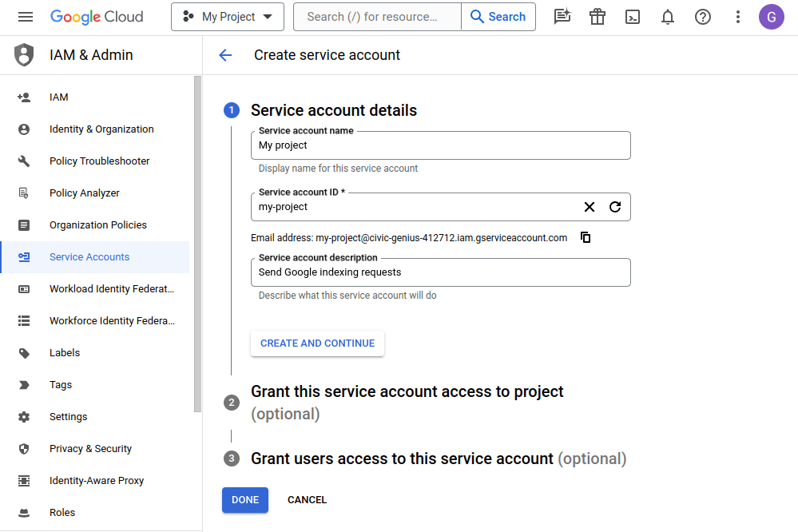Open Workload Identity Federation item

[x=112, y=289]
